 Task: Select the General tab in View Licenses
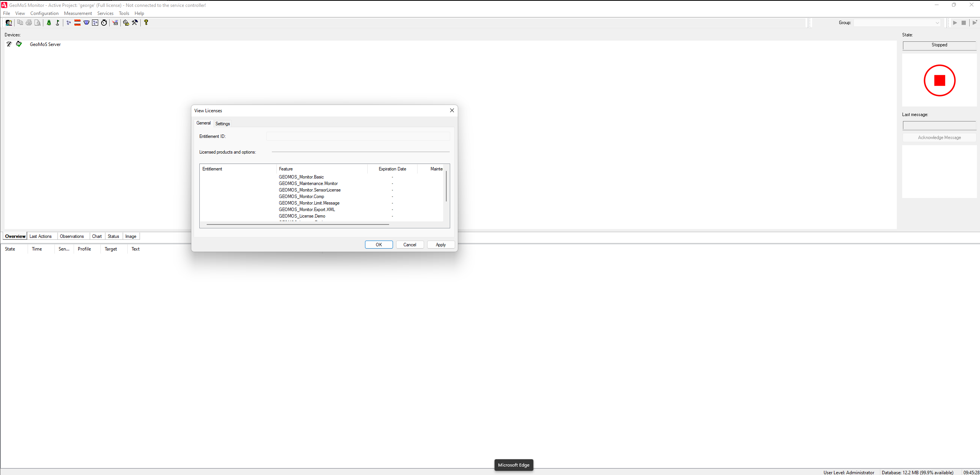204,123
